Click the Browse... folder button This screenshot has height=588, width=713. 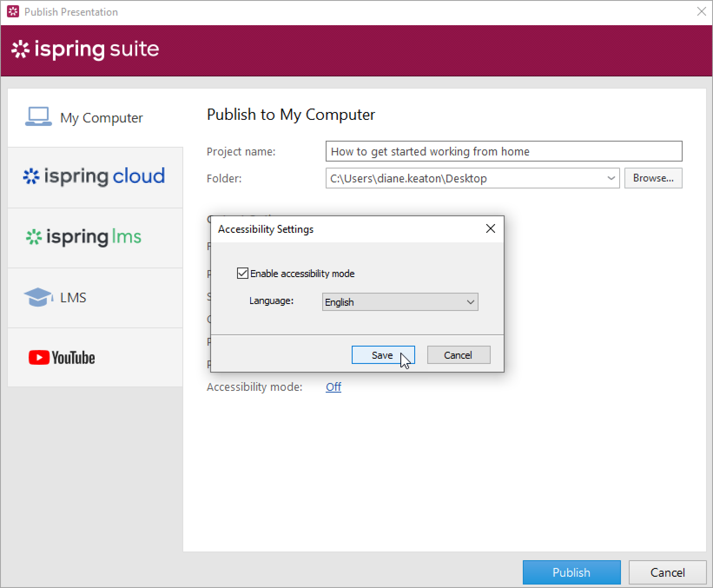pos(653,178)
